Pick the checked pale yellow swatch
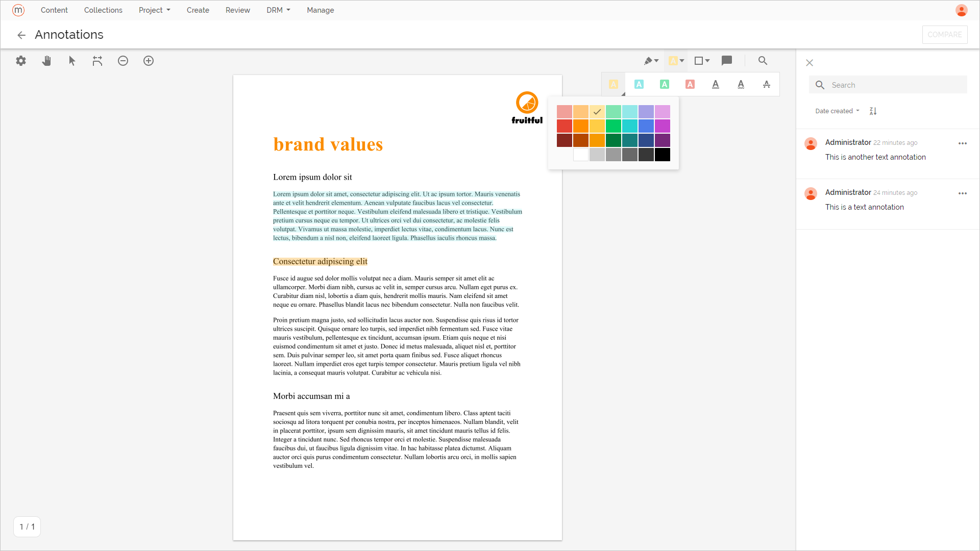980x551 pixels. pos(597,112)
